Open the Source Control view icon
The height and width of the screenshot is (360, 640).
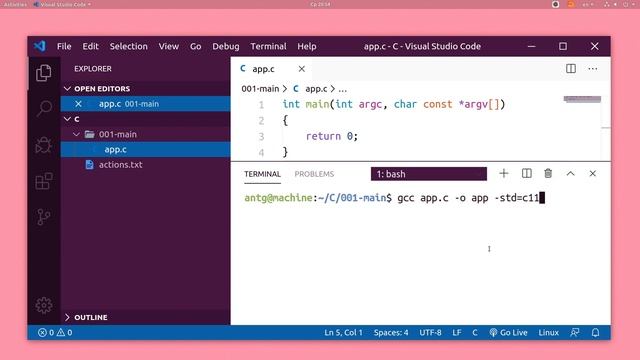pos(44,217)
